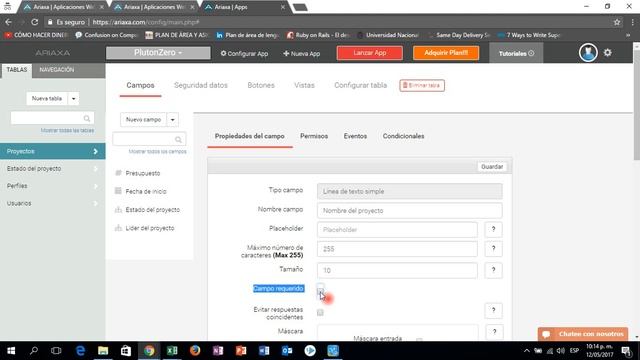This screenshot has height=360, width=640.
Task: Open help for Máscara field
Action: (494, 332)
